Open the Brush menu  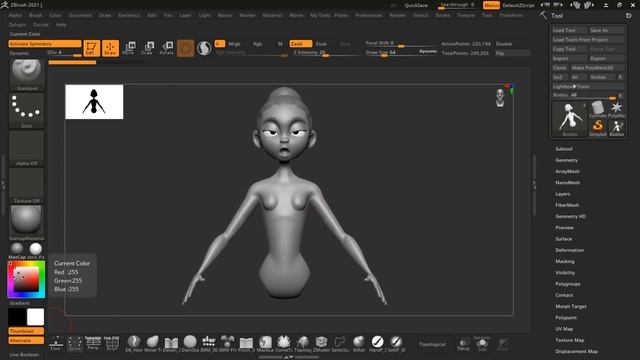click(x=35, y=15)
